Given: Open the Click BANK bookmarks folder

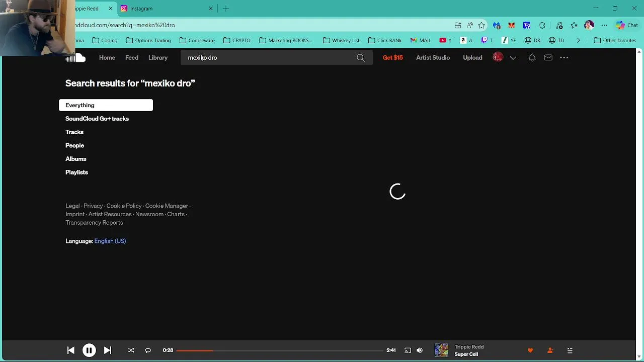Looking at the screenshot, I should coord(385,40).
